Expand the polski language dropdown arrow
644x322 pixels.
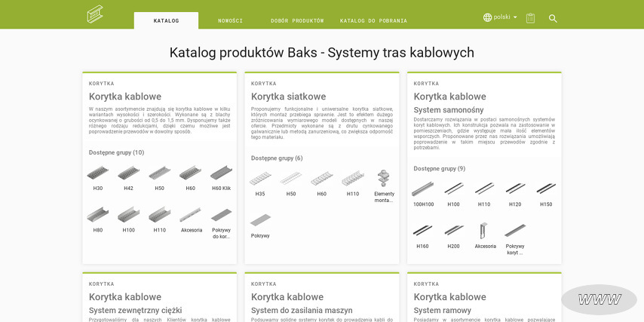pyautogui.click(x=515, y=17)
